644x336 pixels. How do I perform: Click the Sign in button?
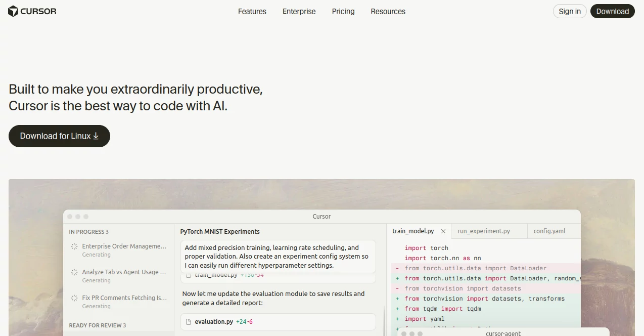(x=569, y=11)
